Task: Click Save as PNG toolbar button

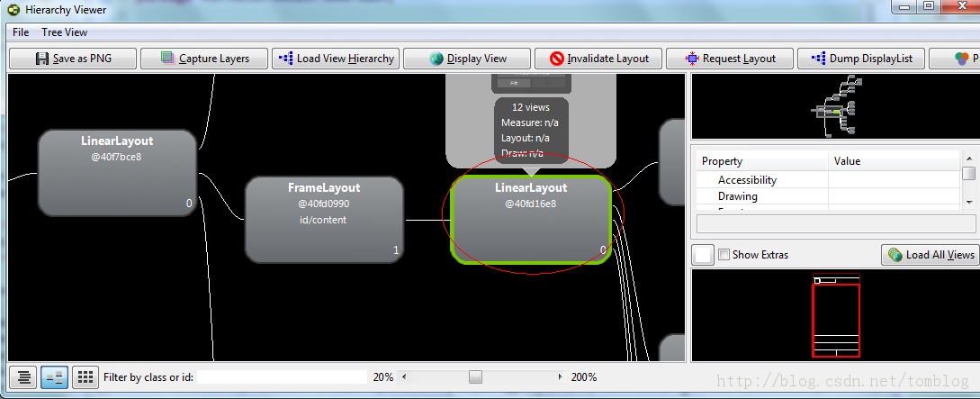Action: (x=73, y=59)
